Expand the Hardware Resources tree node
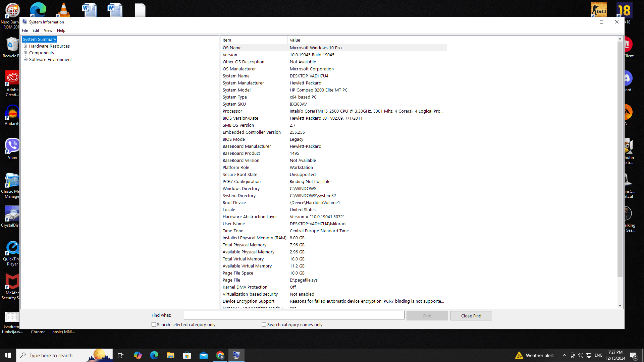 (x=25, y=46)
